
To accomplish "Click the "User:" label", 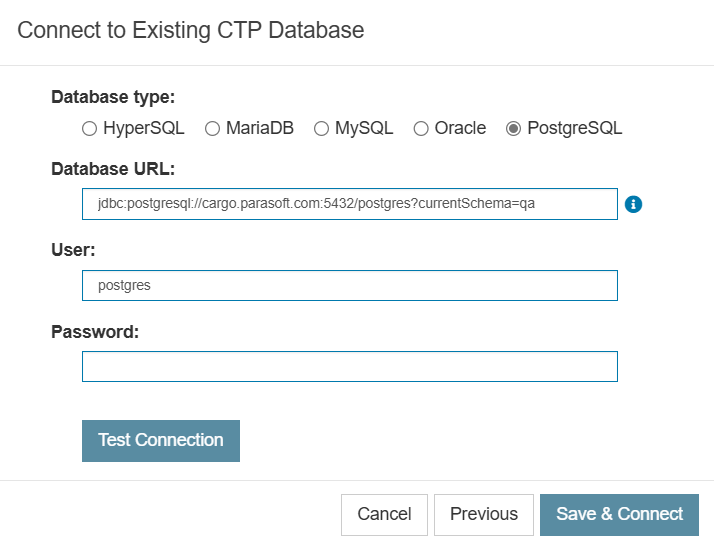I will click(73, 250).
